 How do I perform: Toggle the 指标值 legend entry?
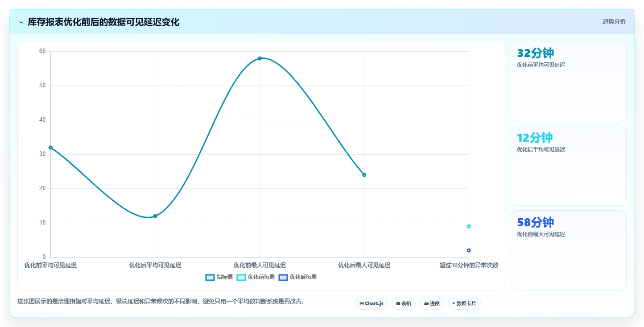tap(219, 277)
